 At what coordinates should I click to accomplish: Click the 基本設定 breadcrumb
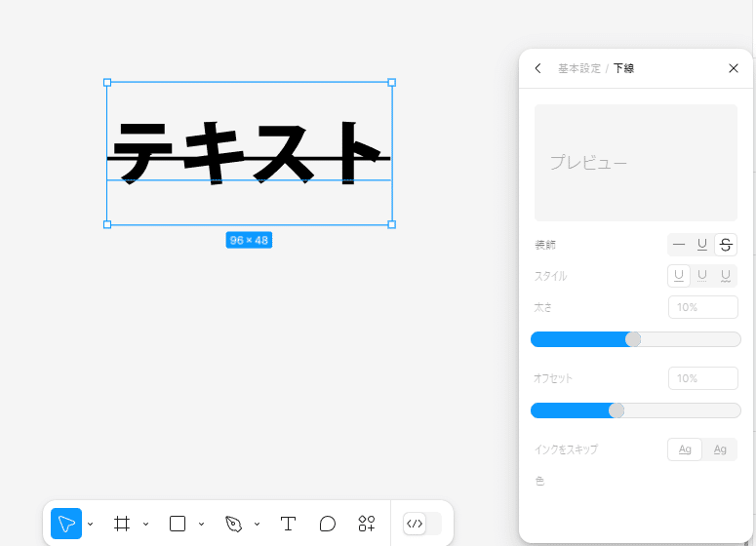click(x=579, y=68)
